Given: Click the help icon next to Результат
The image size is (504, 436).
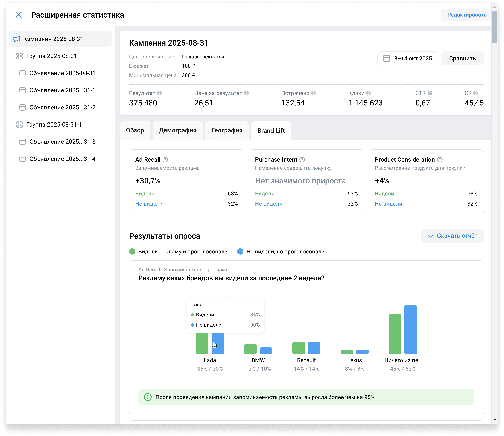Looking at the screenshot, I should pyautogui.click(x=159, y=93).
